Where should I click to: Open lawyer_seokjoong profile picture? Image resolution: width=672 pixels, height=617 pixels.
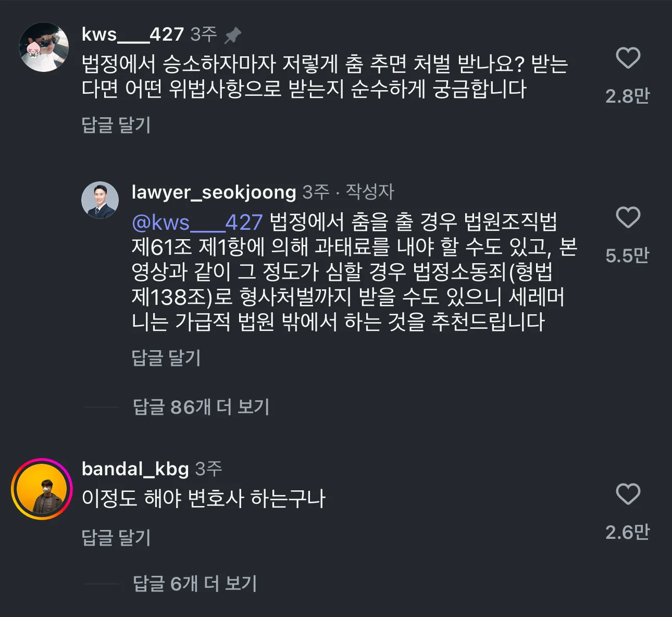click(100, 200)
